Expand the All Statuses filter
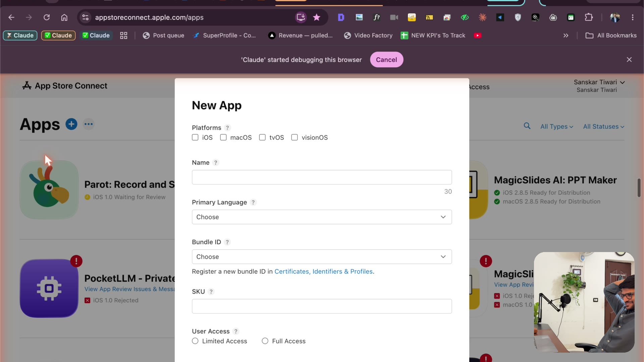The width and height of the screenshot is (644, 362). (x=603, y=127)
